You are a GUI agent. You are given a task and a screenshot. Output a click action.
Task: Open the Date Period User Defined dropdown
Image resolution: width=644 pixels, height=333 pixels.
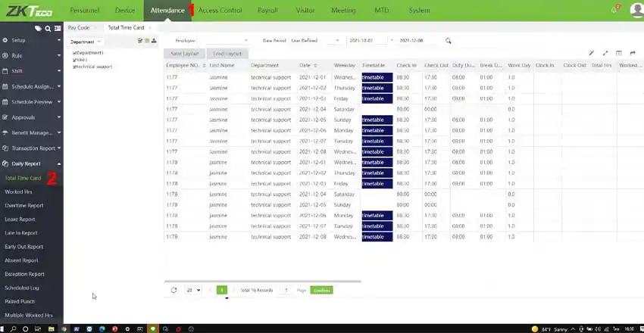pos(315,41)
